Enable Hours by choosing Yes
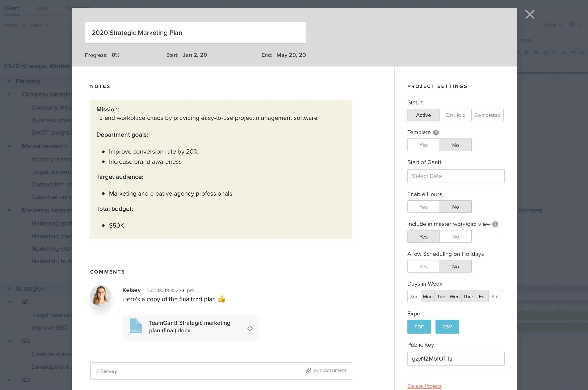Image resolution: width=588 pixels, height=390 pixels. (x=423, y=207)
